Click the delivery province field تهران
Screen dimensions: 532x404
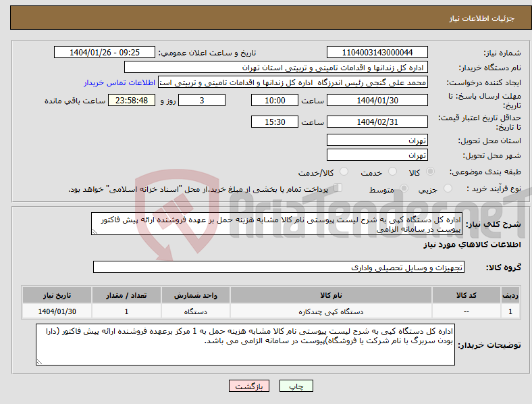377,140
